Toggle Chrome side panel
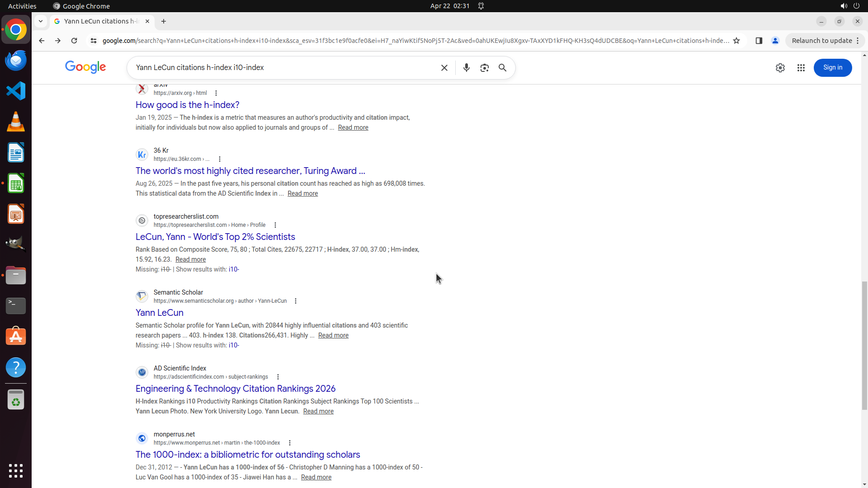The height and width of the screenshot is (488, 868). tap(759, 41)
